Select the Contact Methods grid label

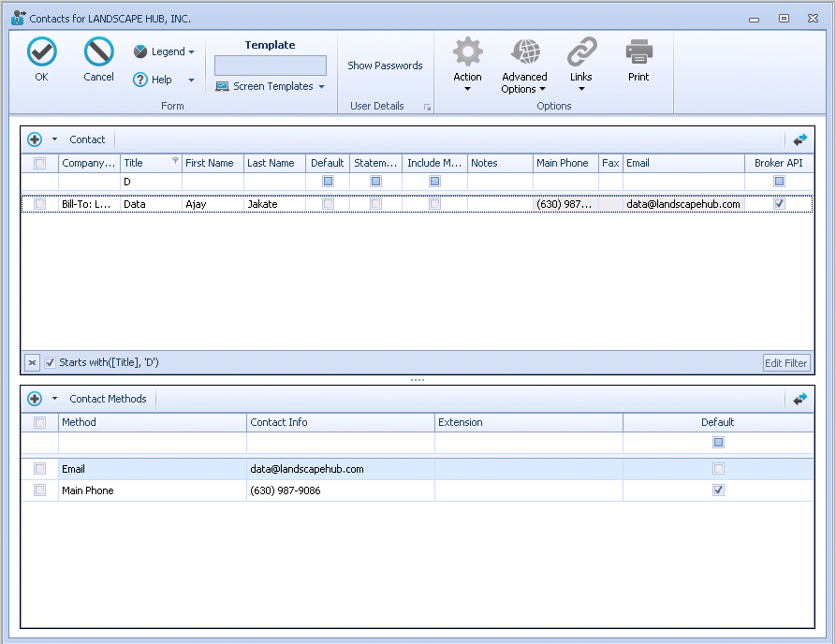[108, 398]
